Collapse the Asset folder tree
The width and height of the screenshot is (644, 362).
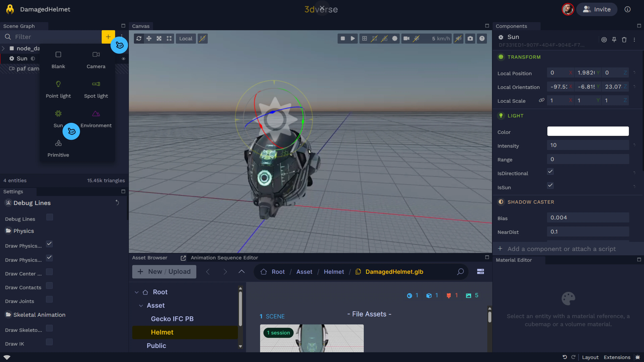click(141, 305)
